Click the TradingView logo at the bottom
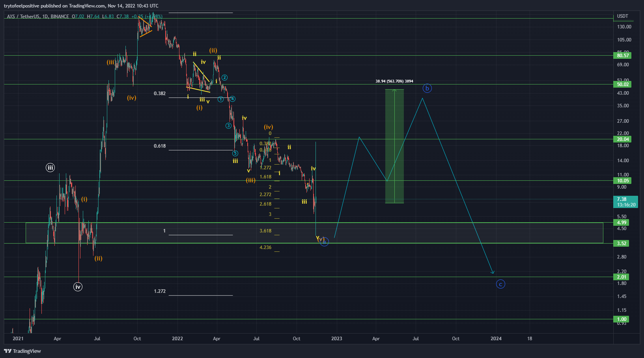This screenshot has width=644, height=358. click(x=22, y=351)
